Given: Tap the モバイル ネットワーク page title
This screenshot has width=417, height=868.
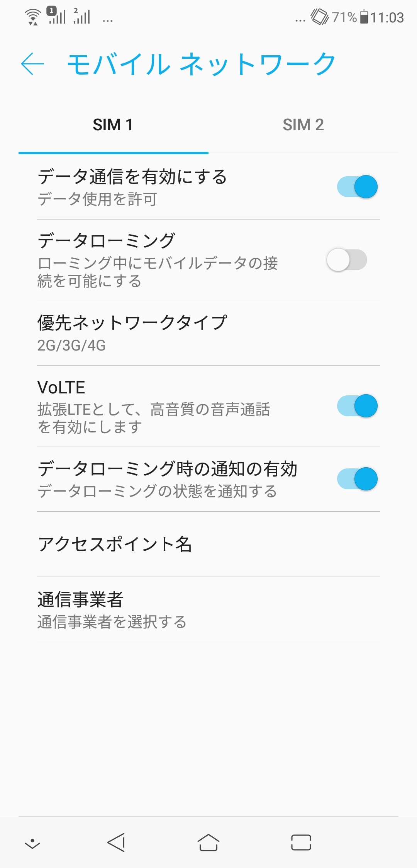Looking at the screenshot, I should coord(201,64).
